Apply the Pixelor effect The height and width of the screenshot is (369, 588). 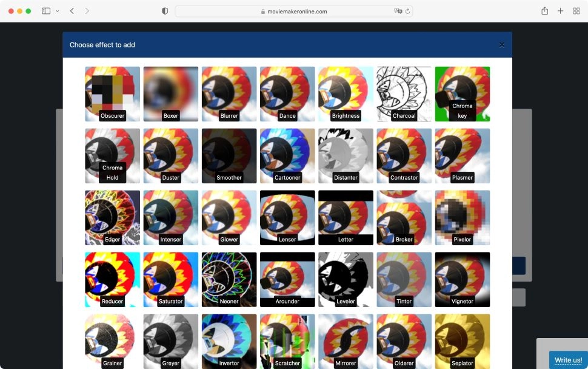462,218
